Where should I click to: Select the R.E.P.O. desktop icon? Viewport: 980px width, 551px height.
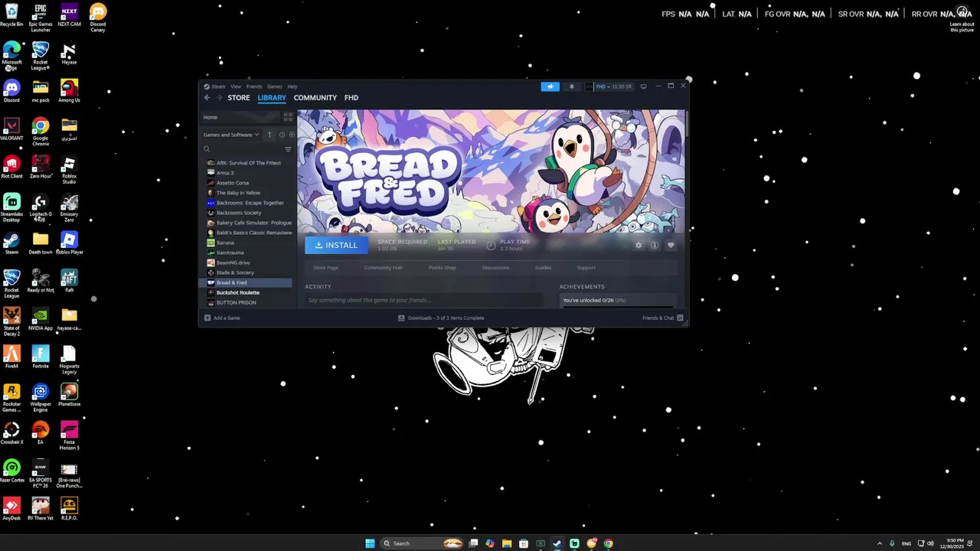pos(69,509)
